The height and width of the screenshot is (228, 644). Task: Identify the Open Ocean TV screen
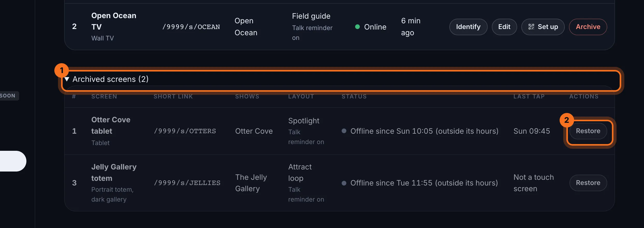pyautogui.click(x=468, y=27)
